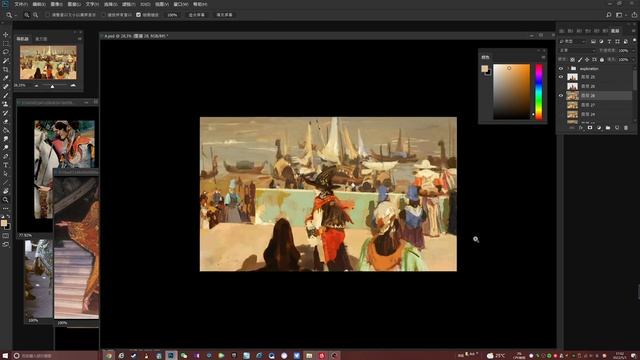Image resolution: width=640 pixels, height=360 pixels.
Task: Click new layer icon in Layers panel
Action: (x=617, y=128)
